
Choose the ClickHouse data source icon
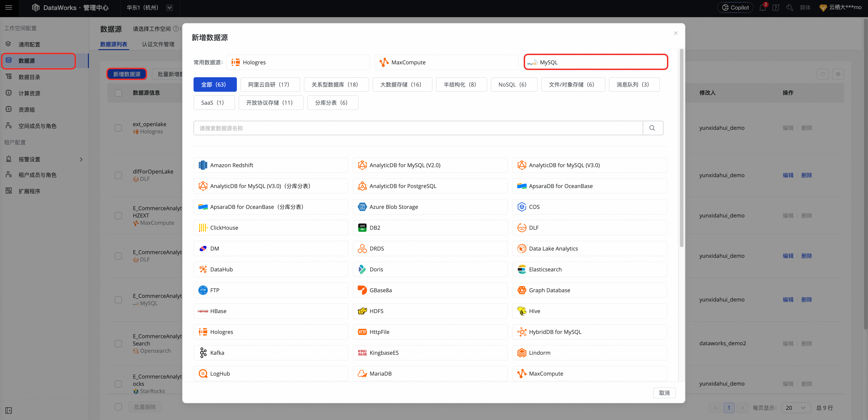203,228
